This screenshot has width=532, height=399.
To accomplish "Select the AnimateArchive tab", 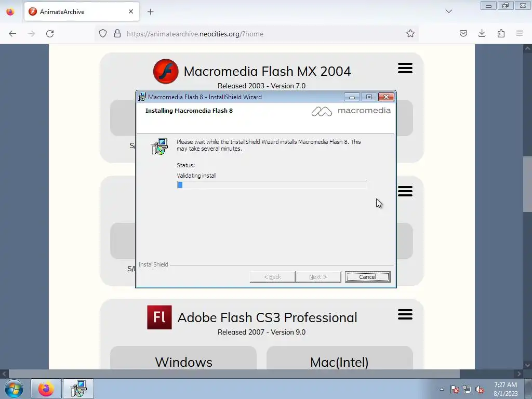I will pos(82,12).
